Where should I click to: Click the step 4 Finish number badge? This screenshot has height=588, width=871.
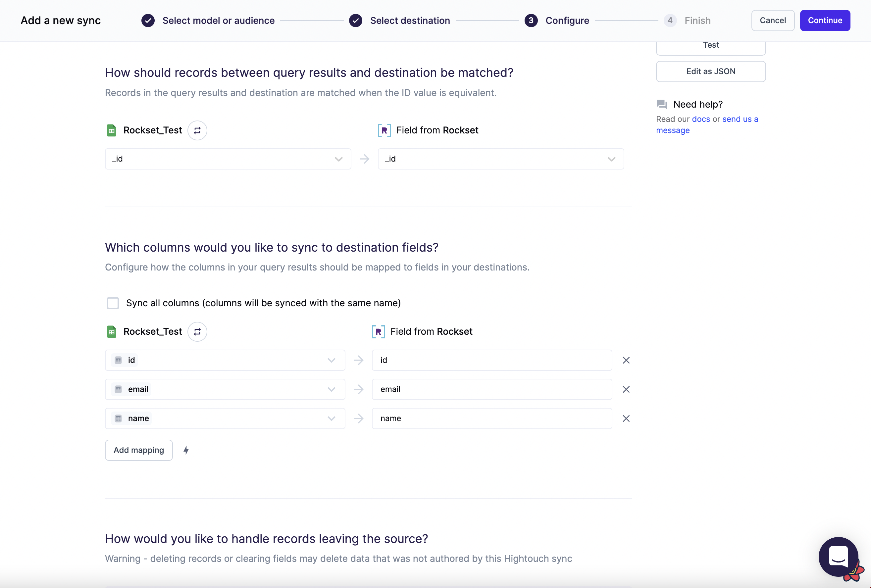pyautogui.click(x=670, y=21)
